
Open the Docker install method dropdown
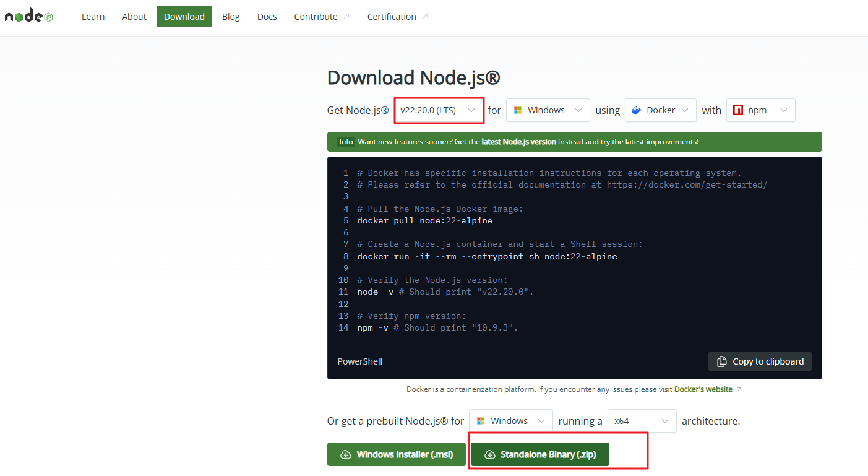point(660,110)
